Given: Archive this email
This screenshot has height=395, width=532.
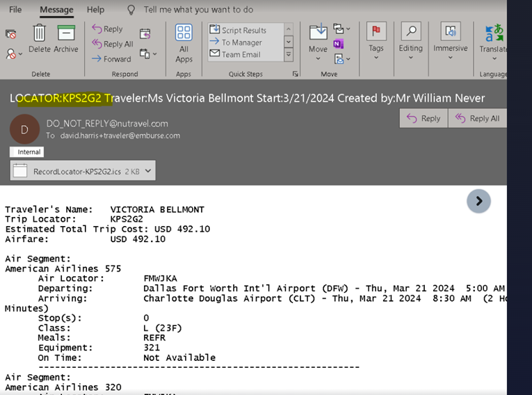Looking at the screenshot, I should [x=66, y=38].
